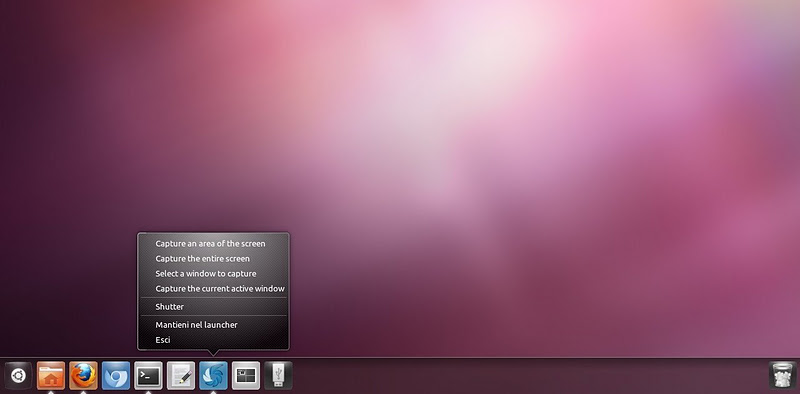
Task: Open the Home folder file manager icon
Action: click(x=51, y=376)
